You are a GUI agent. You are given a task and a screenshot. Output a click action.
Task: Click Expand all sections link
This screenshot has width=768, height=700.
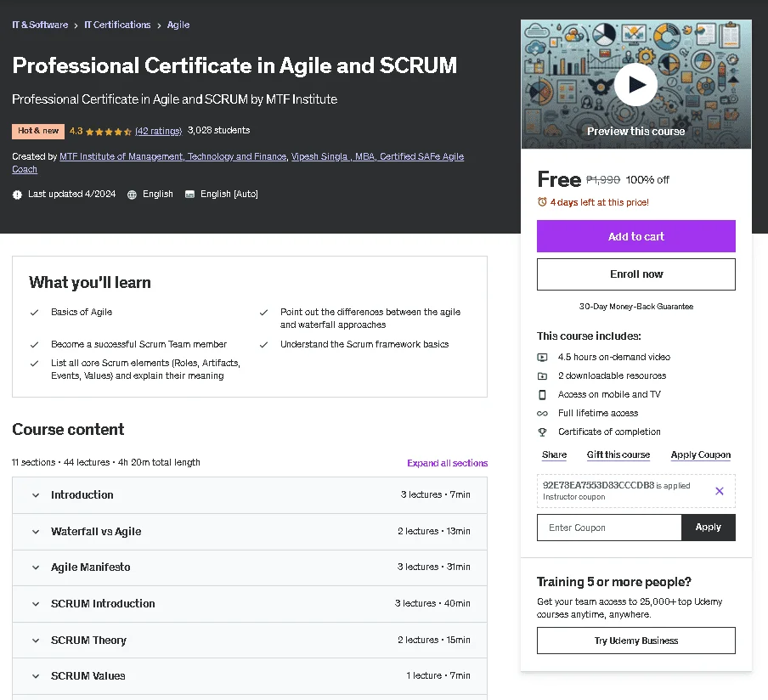tap(447, 463)
